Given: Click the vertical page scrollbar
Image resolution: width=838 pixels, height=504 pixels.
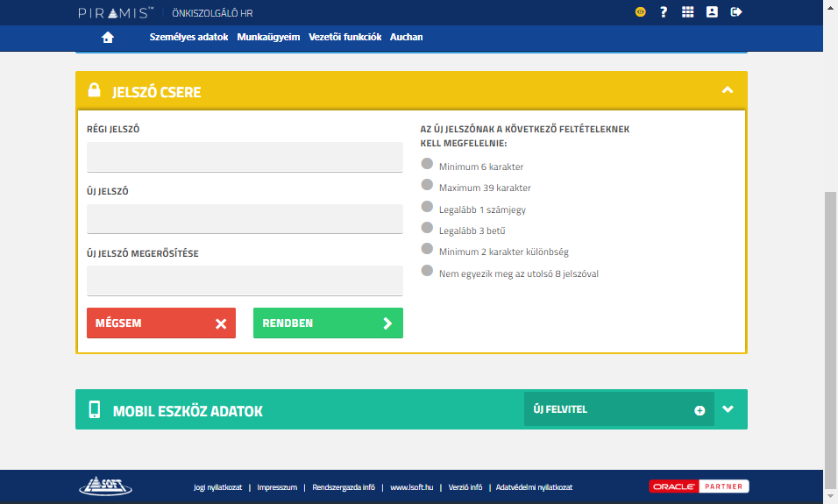Looking at the screenshot, I should tap(830, 333).
